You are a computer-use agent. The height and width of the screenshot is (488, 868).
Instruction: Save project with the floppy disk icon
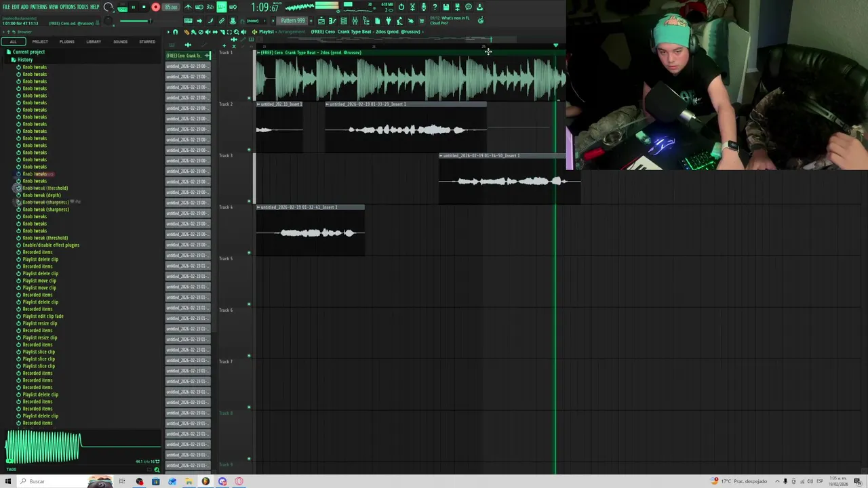click(446, 7)
